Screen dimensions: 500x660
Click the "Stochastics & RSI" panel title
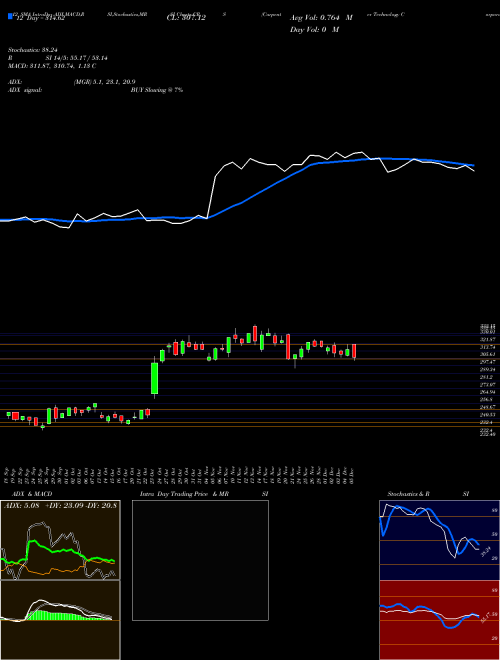428,494
